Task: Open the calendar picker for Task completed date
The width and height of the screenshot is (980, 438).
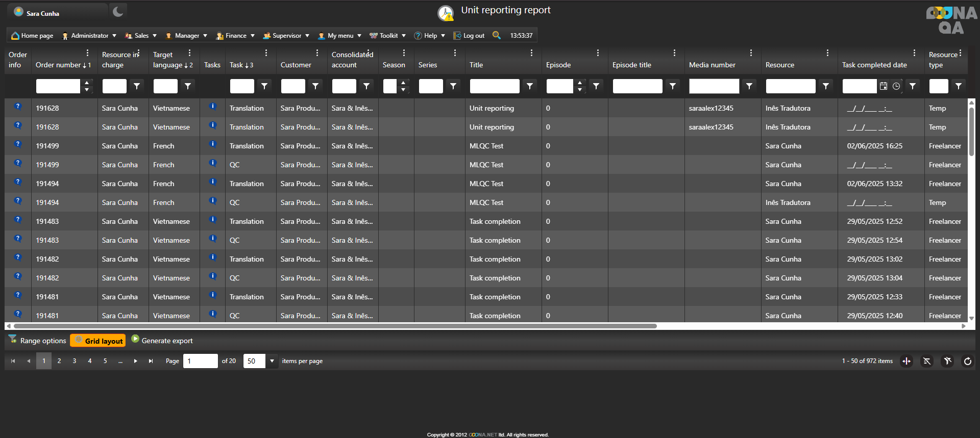Action: (884, 86)
